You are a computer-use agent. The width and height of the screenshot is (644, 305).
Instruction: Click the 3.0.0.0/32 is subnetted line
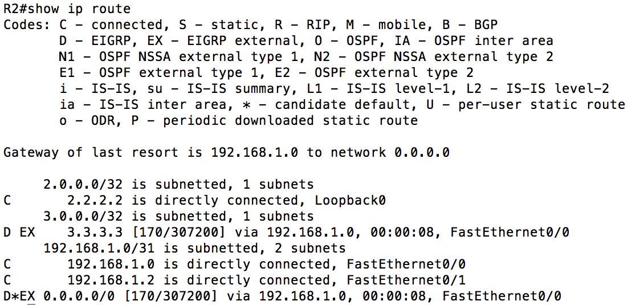tap(178, 217)
